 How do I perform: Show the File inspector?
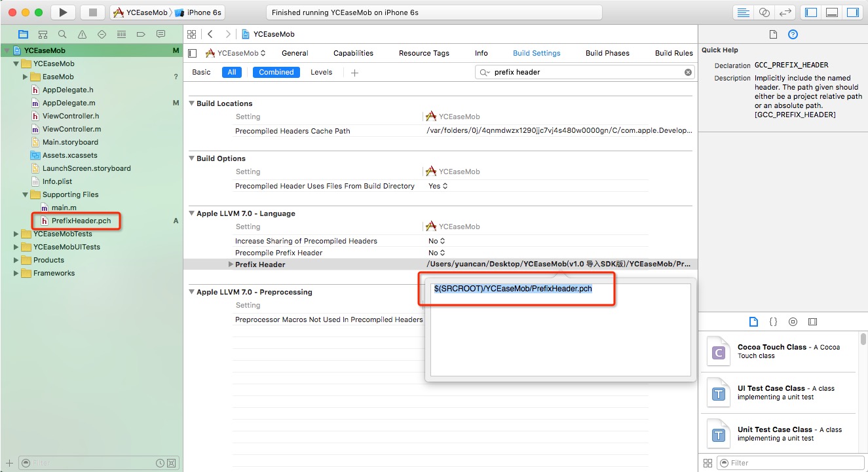click(773, 34)
